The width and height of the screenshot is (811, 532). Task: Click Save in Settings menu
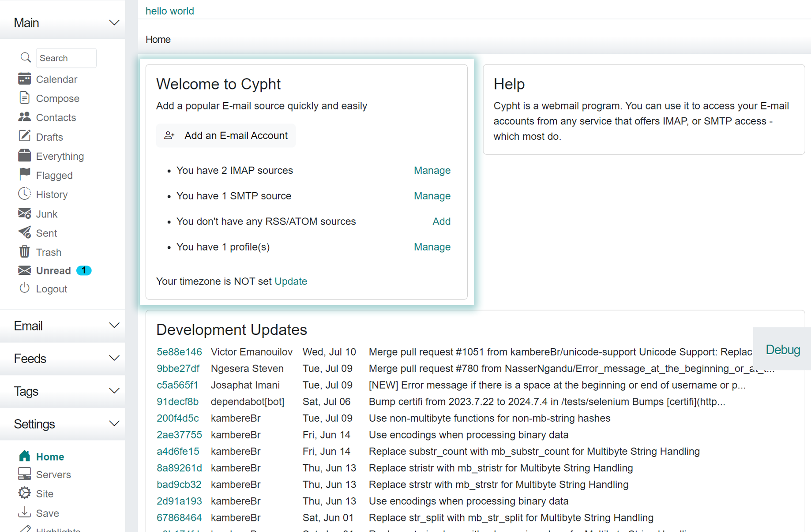tap(48, 513)
